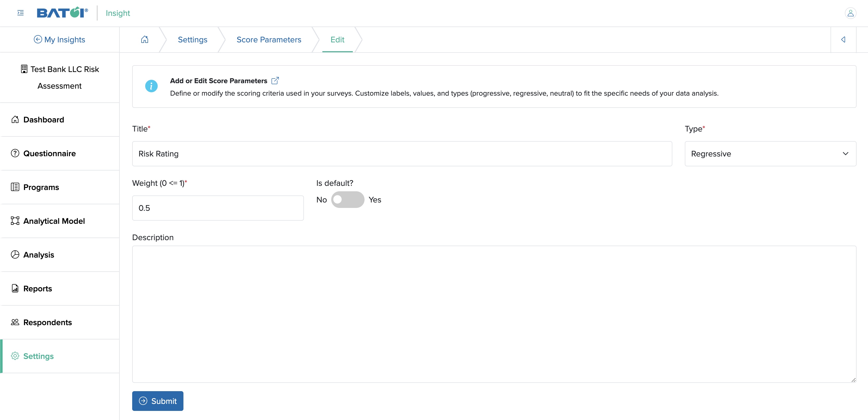Click the Submit button

157,401
